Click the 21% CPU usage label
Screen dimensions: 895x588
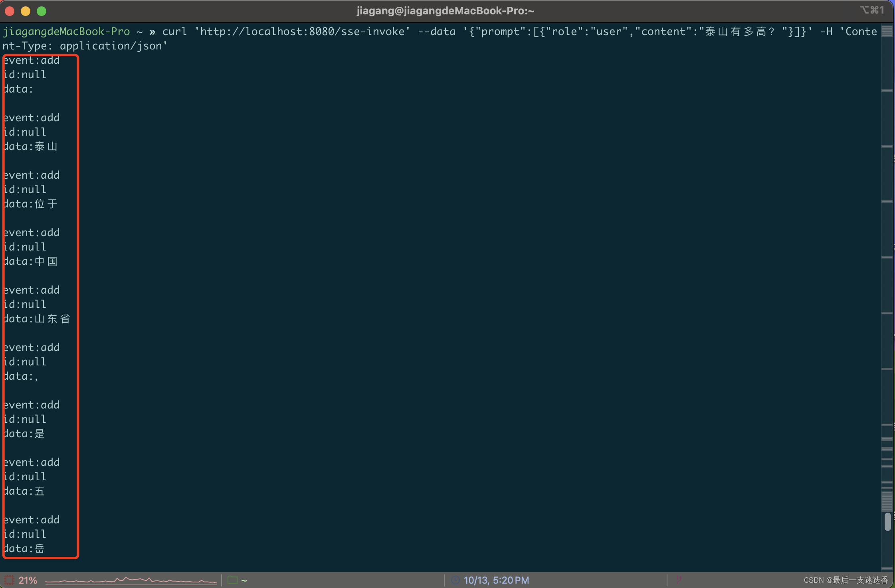coord(28,580)
